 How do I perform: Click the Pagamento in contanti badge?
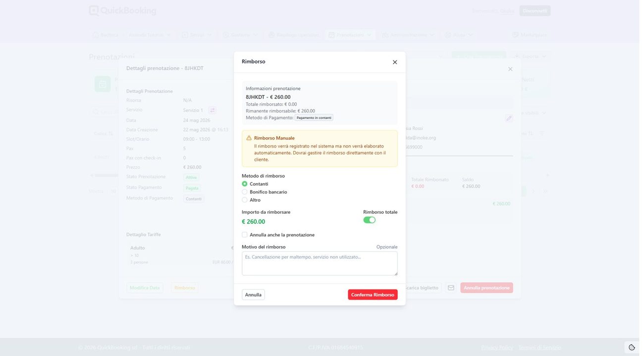coord(314,118)
